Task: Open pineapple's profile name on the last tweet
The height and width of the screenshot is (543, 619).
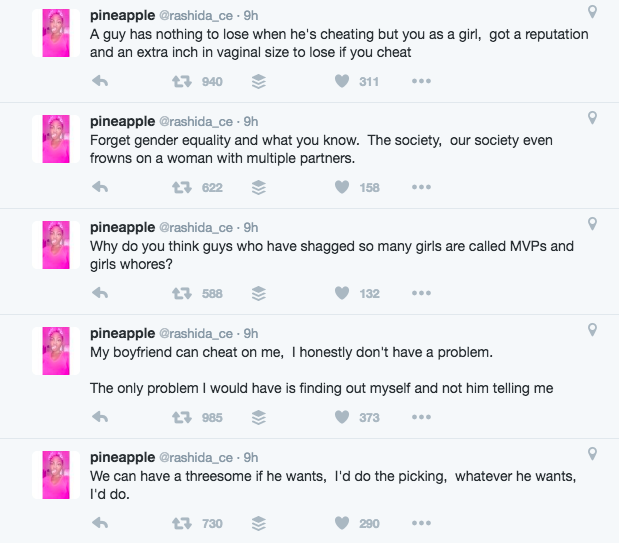Action: click(x=122, y=457)
